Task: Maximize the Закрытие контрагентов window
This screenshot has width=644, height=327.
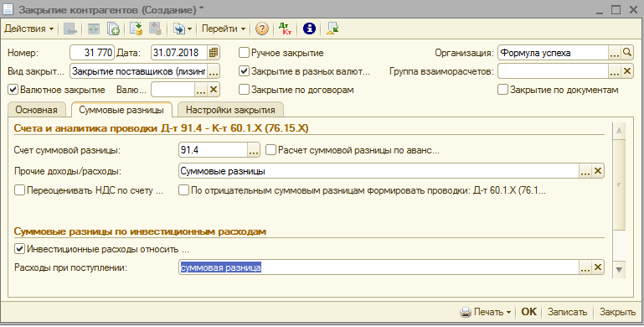Action: coord(616,9)
